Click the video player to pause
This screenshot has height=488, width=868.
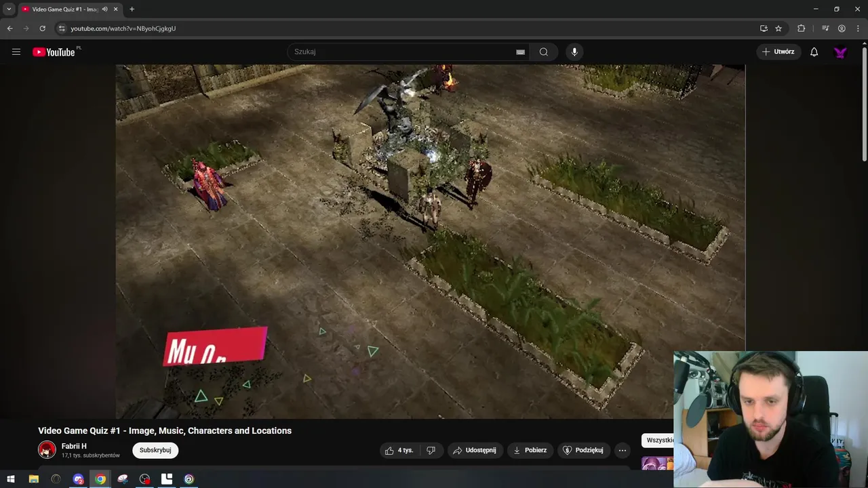pyautogui.click(x=430, y=241)
